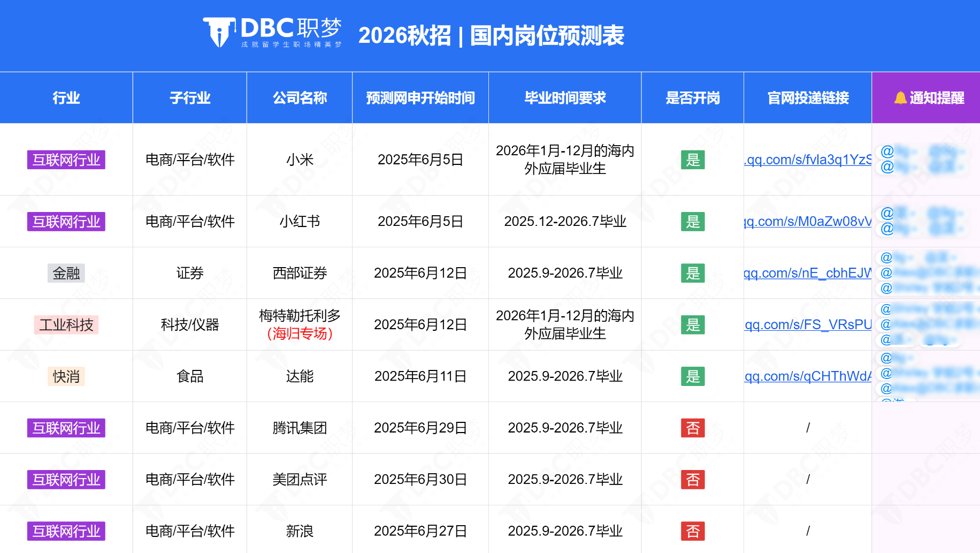
Task: Select the 西部证券 company name cell
Action: (300, 273)
